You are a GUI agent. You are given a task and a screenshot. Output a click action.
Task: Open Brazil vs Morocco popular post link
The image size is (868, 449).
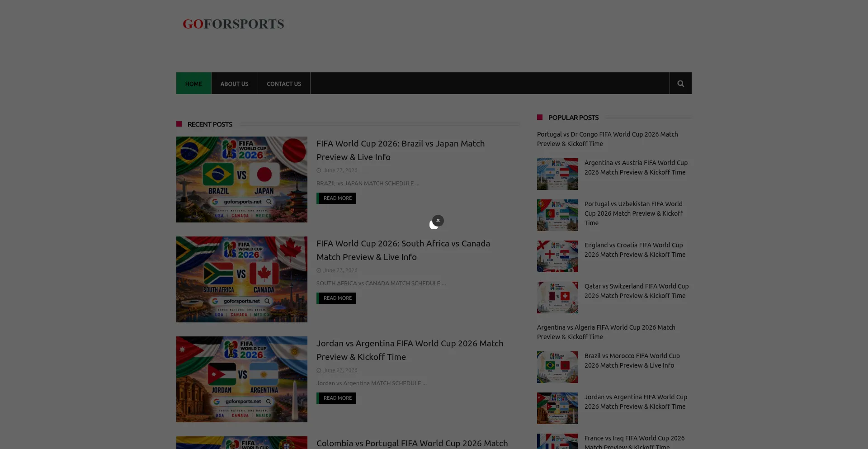(632, 360)
